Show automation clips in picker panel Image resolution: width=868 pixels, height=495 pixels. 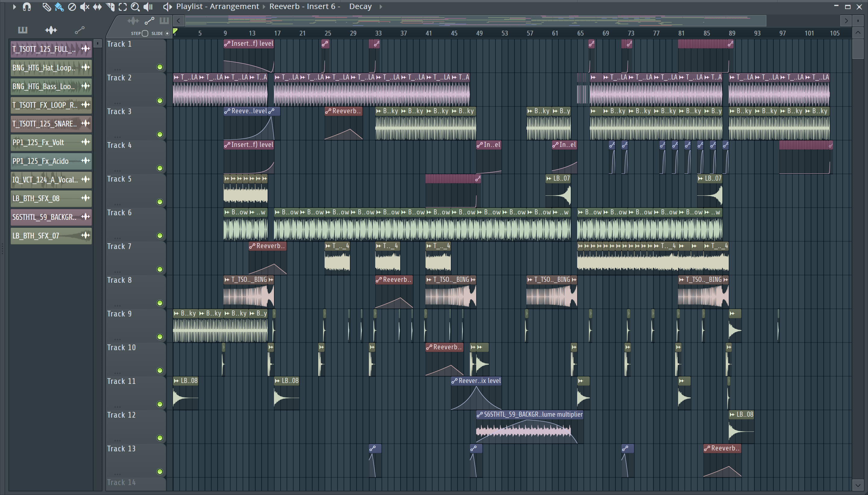tap(80, 30)
